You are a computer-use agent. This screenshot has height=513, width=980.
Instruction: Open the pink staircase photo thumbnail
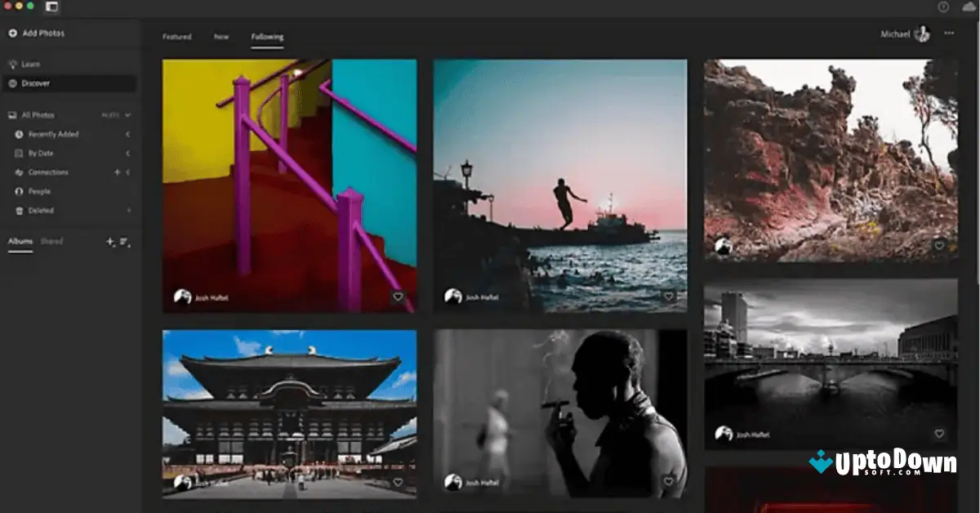(x=291, y=185)
